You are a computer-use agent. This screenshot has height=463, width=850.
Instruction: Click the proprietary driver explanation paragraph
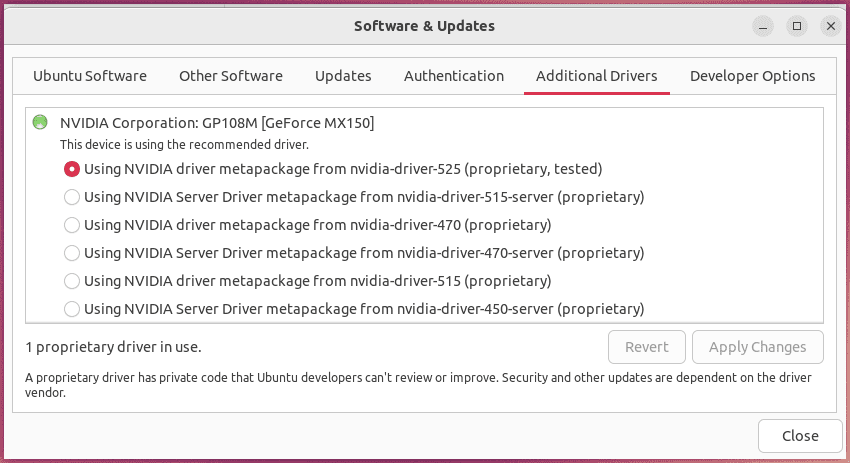click(x=418, y=385)
